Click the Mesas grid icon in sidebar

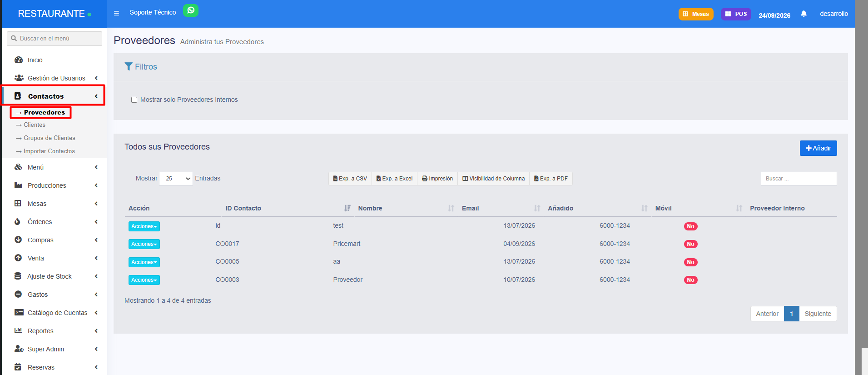(18, 203)
